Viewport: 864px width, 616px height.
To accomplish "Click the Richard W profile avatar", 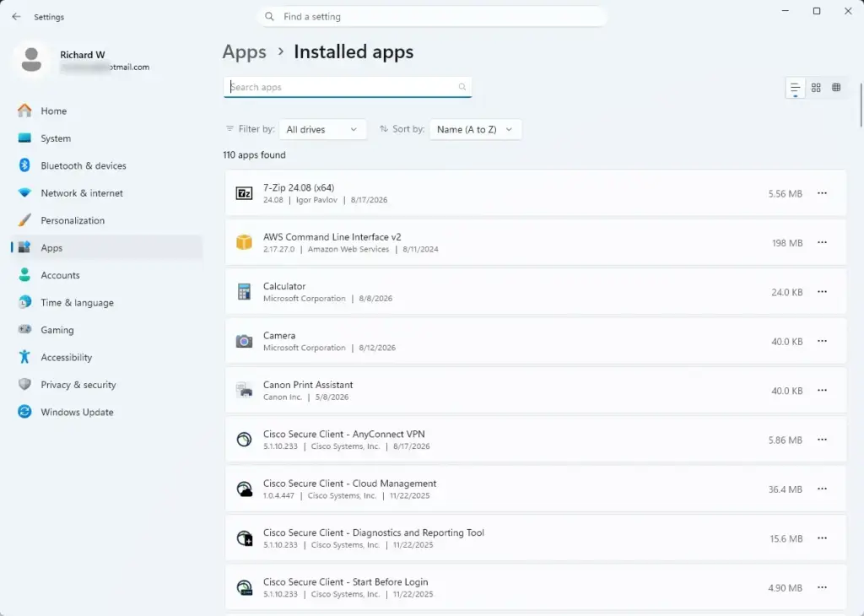I will (31, 60).
